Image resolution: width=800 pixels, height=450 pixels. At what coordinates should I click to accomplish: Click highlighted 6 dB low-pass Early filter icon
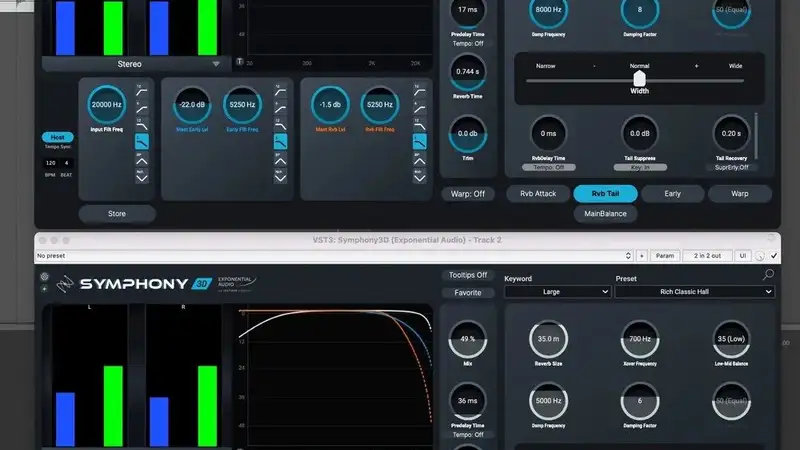coord(281,142)
